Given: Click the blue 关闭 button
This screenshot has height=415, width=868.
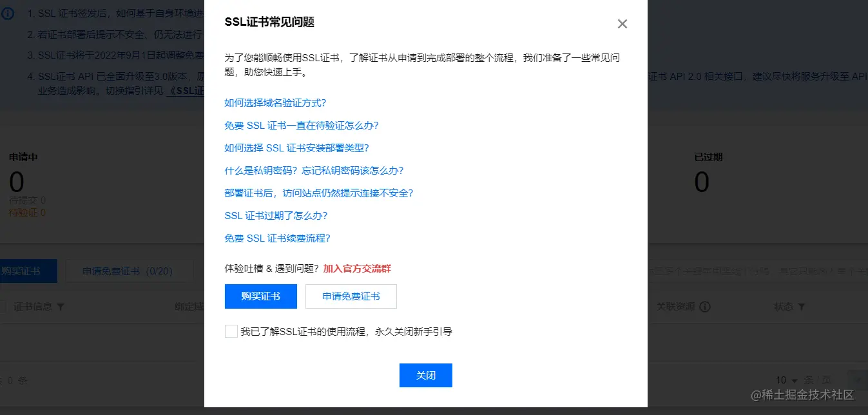Looking at the screenshot, I should 426,376.
